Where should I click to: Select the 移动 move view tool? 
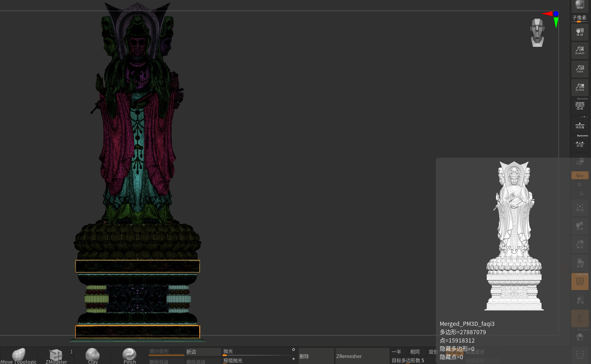tap(580, 226)
